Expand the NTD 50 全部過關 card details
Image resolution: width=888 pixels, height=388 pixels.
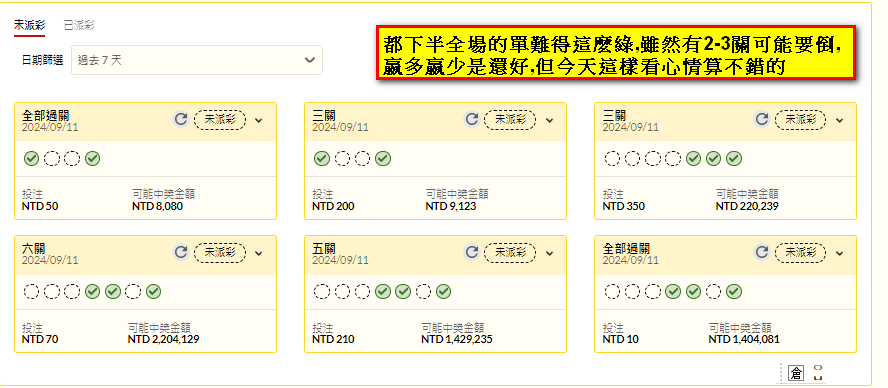[x=259, y=120]
